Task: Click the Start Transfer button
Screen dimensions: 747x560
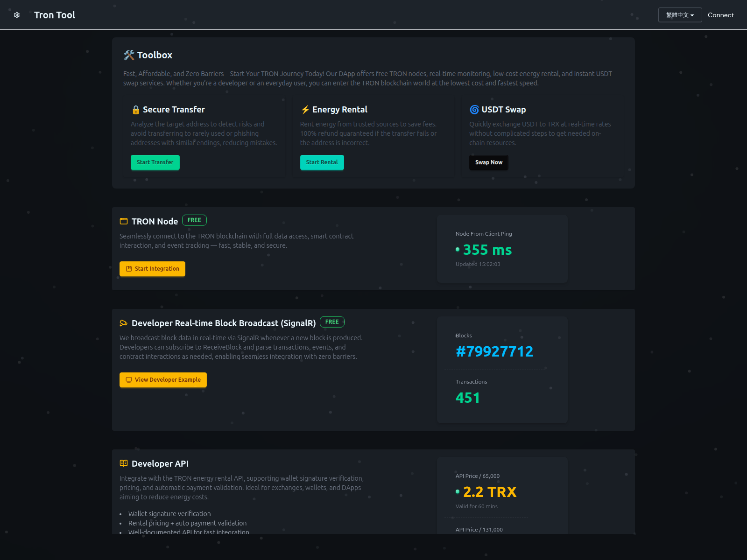Action: click(155, 162)
